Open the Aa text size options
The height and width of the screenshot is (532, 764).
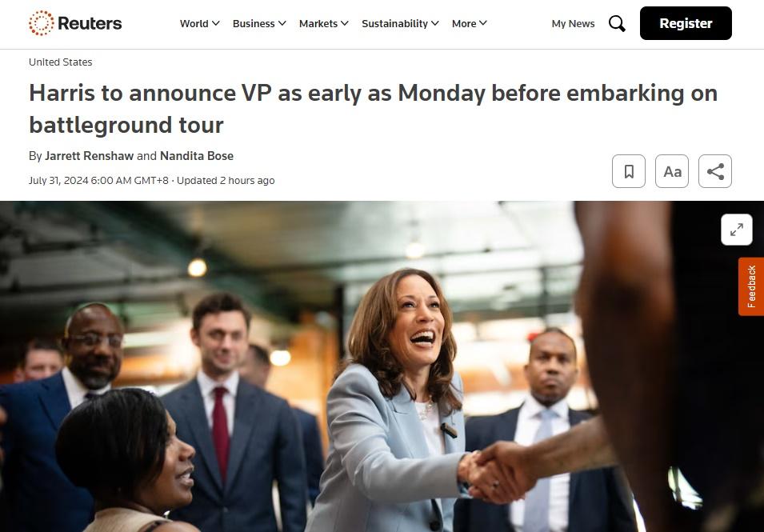coord(672,171)
